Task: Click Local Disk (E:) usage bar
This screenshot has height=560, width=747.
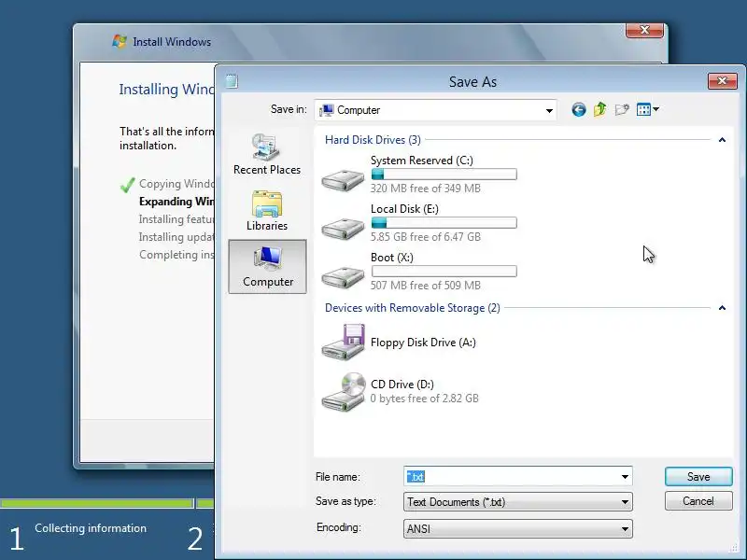Action: coord(444,223)
